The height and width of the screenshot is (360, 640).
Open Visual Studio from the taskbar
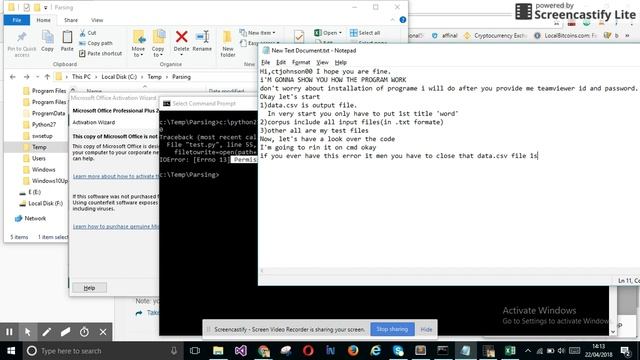click(x=240, y=351)
